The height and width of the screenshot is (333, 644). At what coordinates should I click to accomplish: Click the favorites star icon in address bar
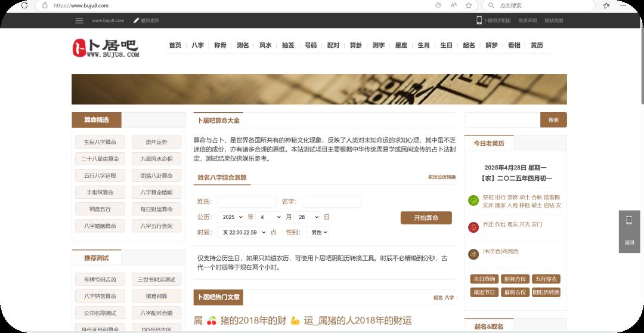tap(469, 5)
